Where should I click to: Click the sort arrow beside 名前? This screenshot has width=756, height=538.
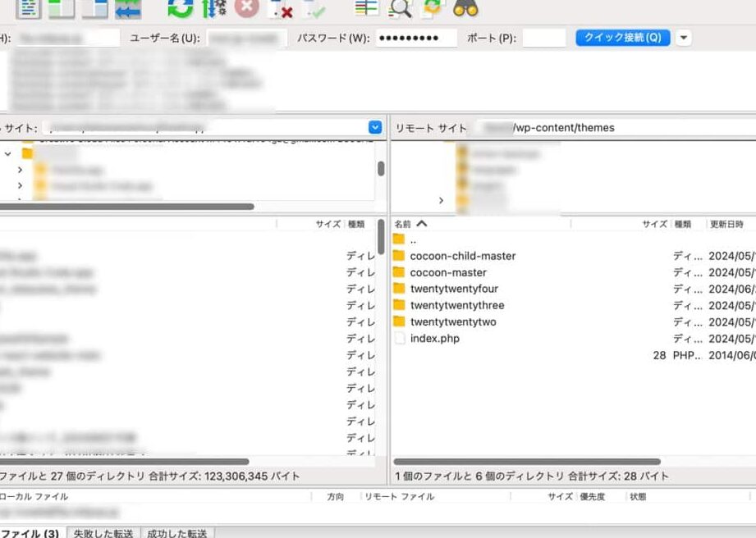pos(422,224)
